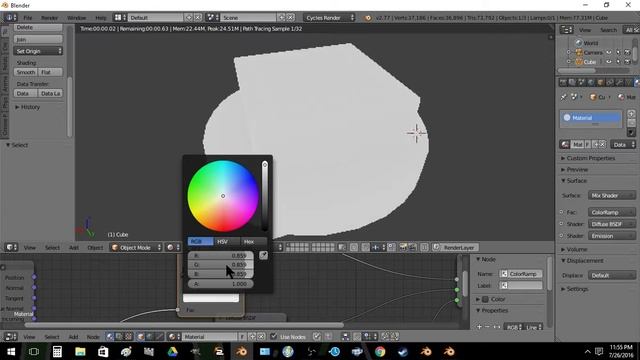
Task: Open the File menu
Action: coord(27,18)
